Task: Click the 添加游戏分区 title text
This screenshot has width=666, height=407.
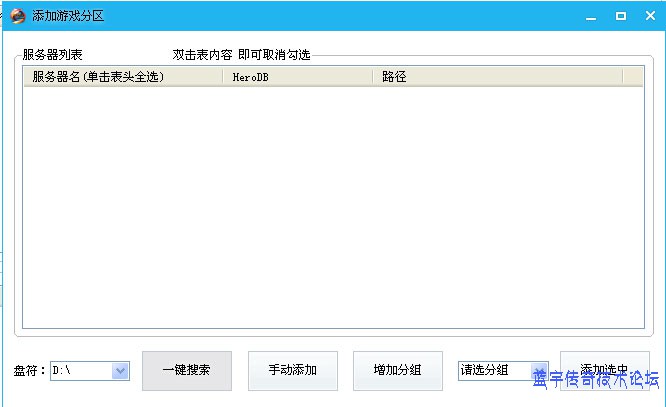Action: tap(68, 16)
